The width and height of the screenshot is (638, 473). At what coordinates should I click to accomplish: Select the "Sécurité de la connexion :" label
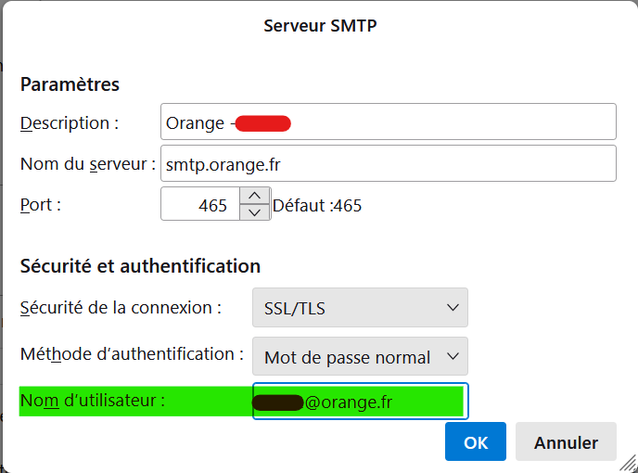[121, 307]
